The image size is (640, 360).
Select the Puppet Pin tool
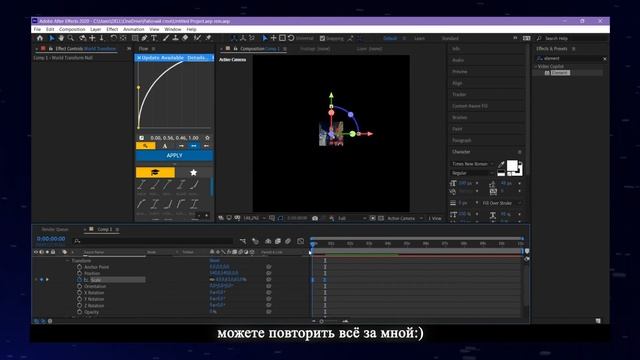(x=209, y=38)
